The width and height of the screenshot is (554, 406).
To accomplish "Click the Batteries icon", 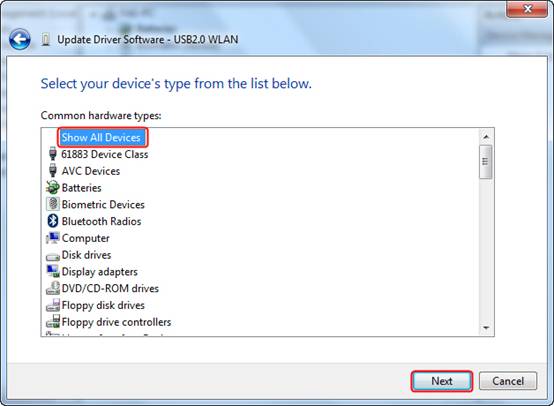I will coord(53,187).
